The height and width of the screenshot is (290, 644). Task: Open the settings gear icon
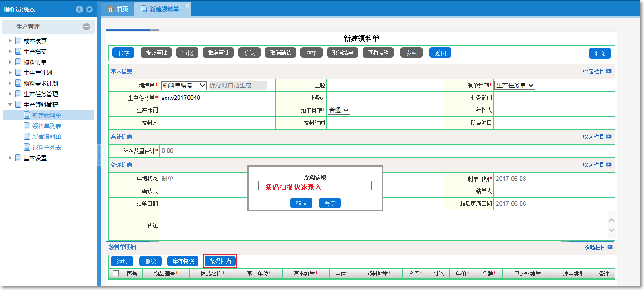[x=89, y=9]
